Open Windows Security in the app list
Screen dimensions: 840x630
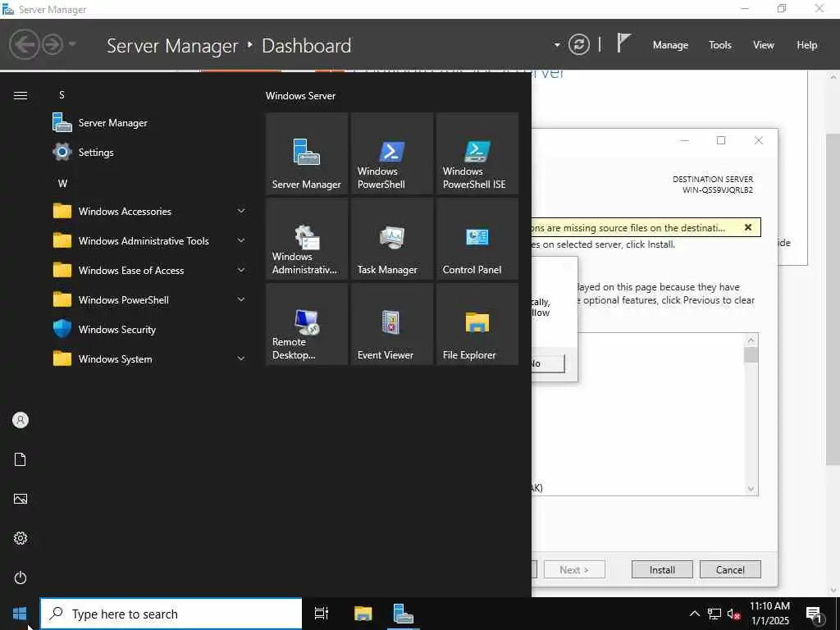click(150, 329)
